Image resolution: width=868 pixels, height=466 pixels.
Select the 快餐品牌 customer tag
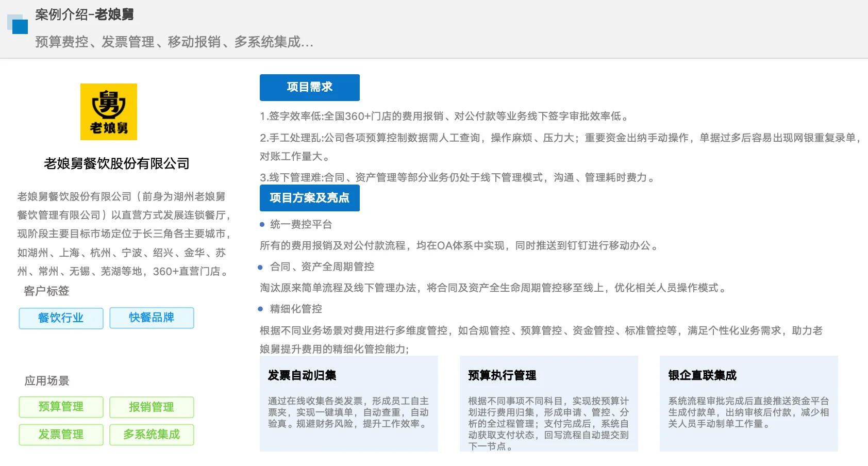[152, 318]
